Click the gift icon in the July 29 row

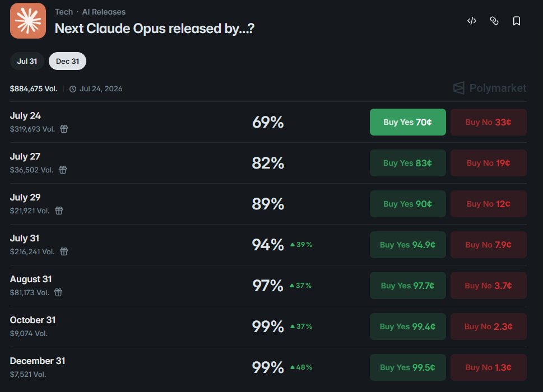(59, 211)
